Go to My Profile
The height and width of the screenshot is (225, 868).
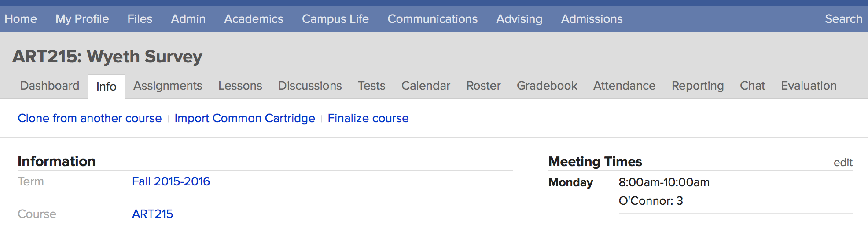click(x=82, y=19)
